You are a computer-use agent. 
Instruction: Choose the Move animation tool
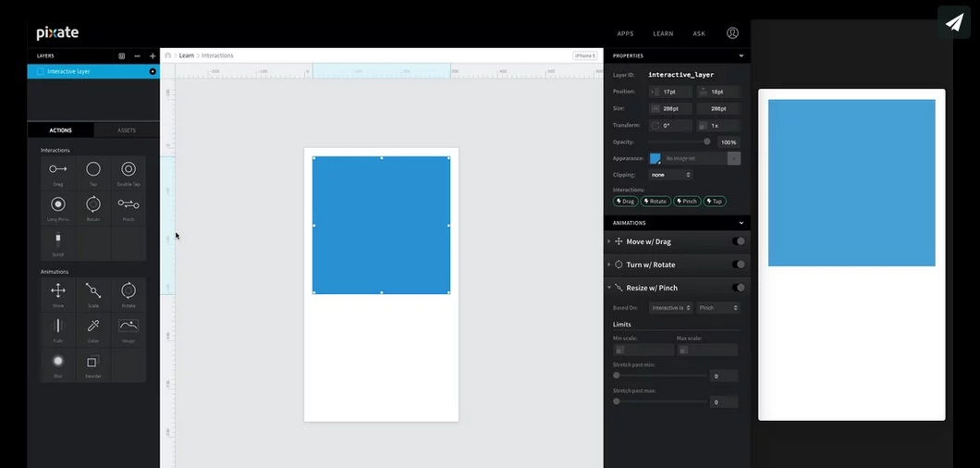58,295
